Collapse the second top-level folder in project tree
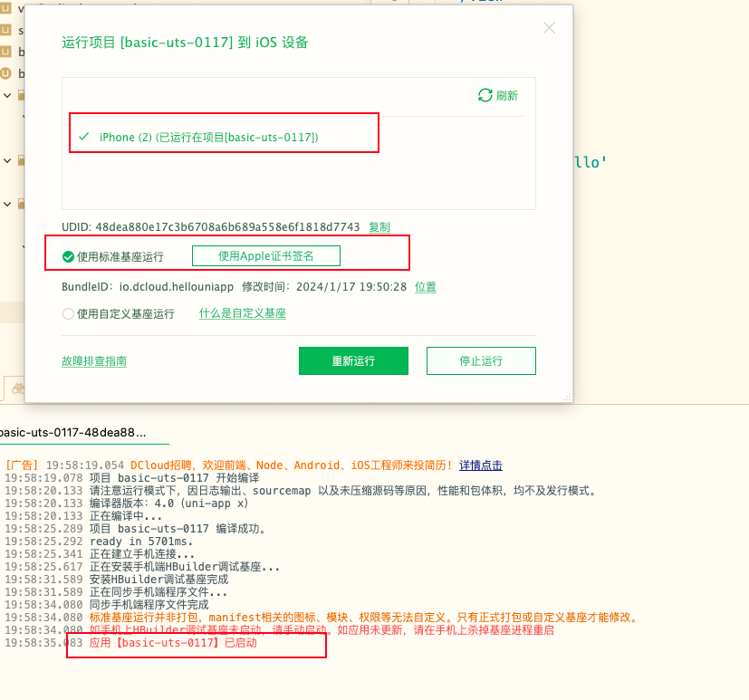This screenshot has width=749, height=700. point(6,160)
